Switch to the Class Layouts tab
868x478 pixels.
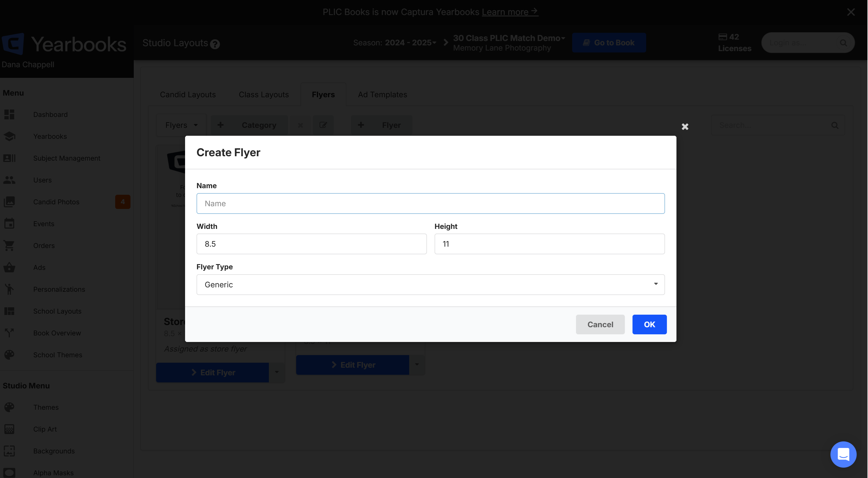pos(264,95)
